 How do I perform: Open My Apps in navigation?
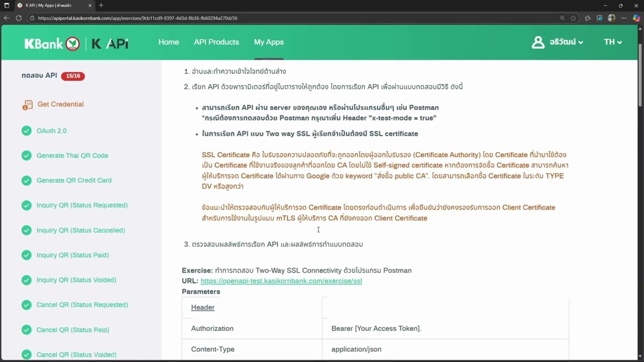click(x=269, y=42)
